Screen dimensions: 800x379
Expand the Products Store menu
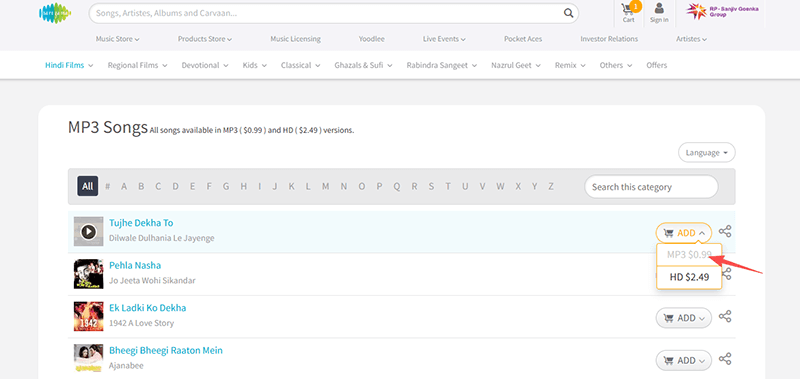(205, 39)
